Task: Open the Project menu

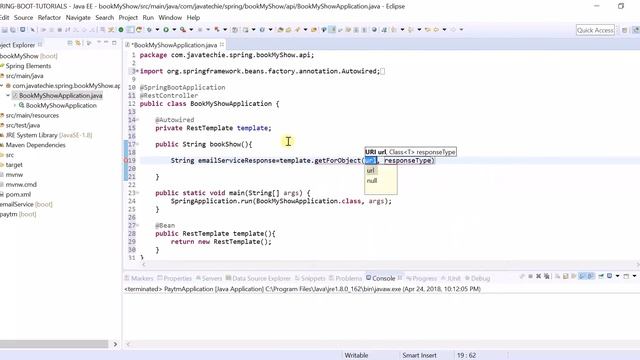Action: tap(128, 18)
